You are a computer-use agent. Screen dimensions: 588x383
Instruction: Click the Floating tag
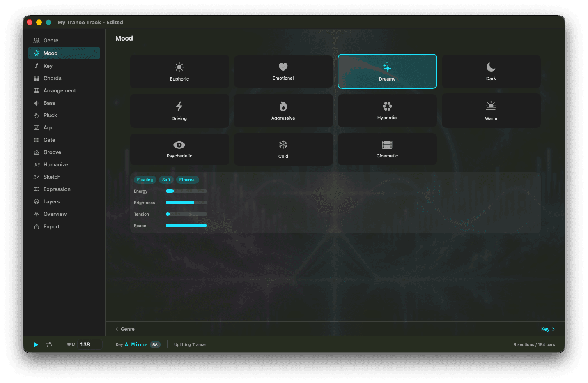[x=145, y=180]
